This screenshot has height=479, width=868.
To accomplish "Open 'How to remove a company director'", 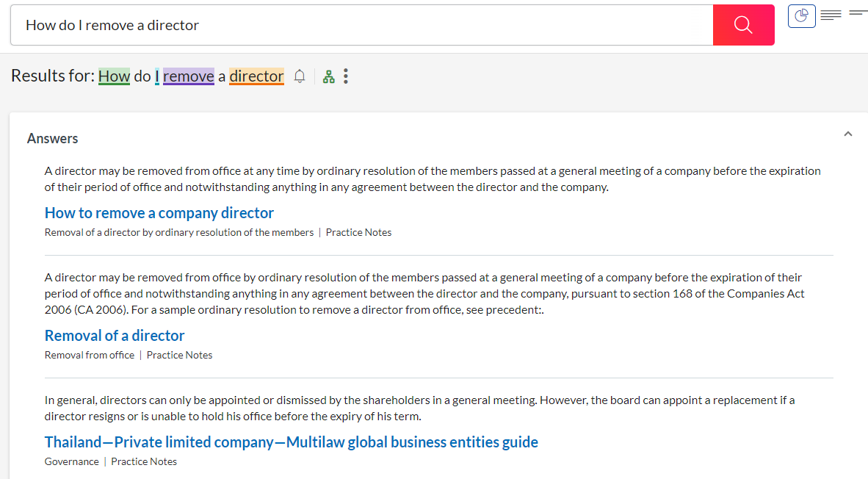I will (159, 213).
